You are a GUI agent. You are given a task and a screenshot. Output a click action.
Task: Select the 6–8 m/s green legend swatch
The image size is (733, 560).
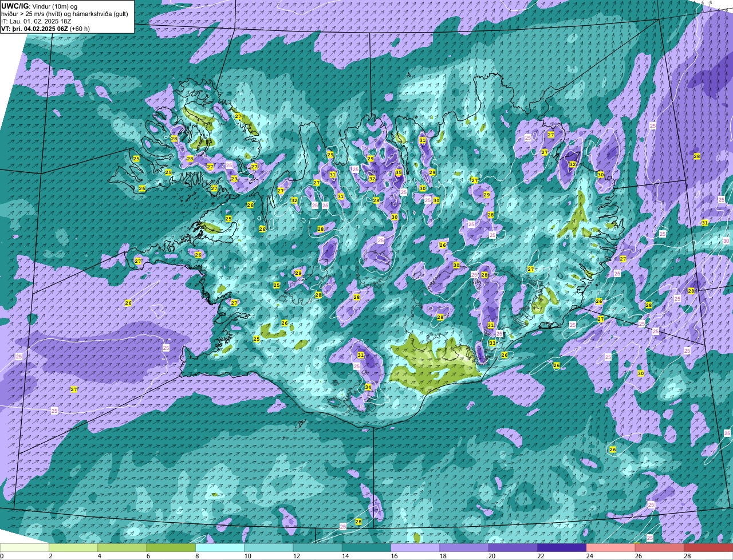click(171, 548)
